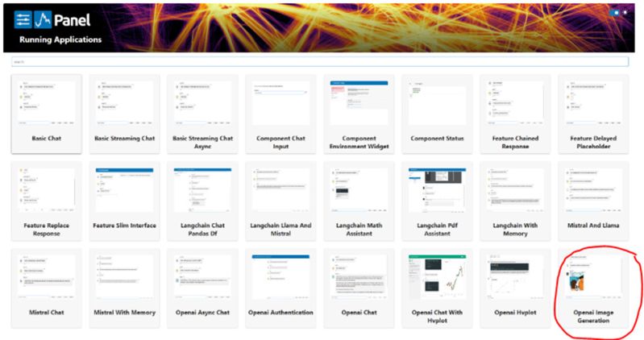Open Langchain Math Assistant card
Viewport: 644px width, 340px height.
359,201
